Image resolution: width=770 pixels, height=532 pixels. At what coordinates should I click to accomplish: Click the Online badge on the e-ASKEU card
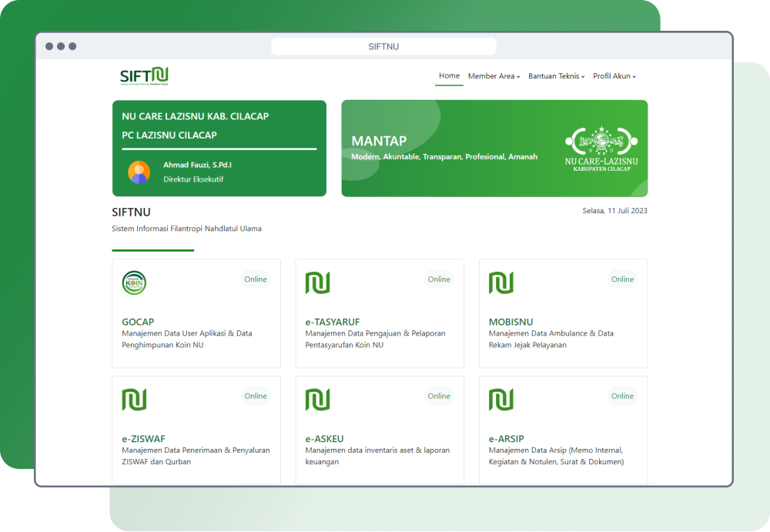439,396
